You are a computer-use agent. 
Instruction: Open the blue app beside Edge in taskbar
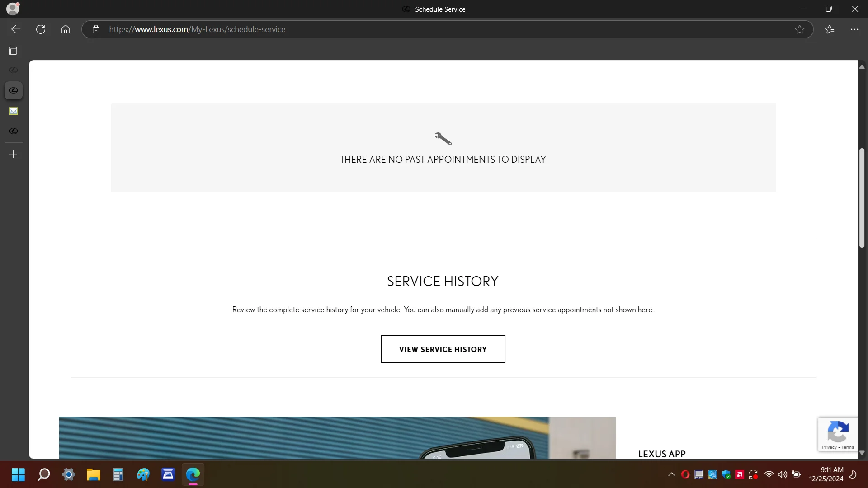[168, 474]
